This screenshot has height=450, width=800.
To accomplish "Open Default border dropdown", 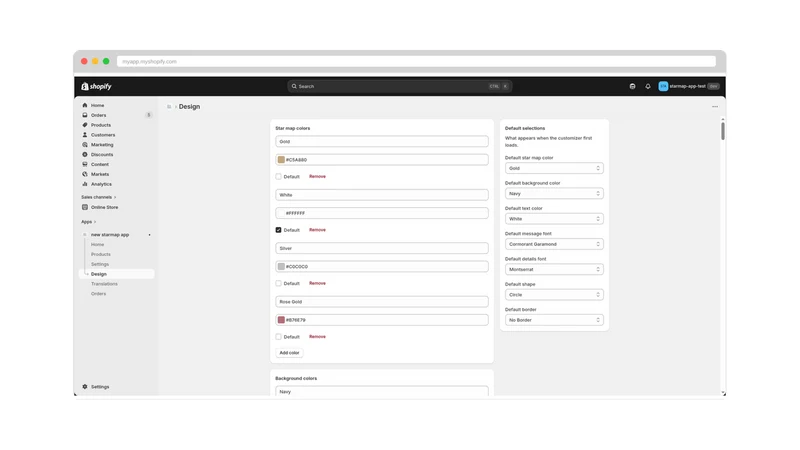I will 554,320.
